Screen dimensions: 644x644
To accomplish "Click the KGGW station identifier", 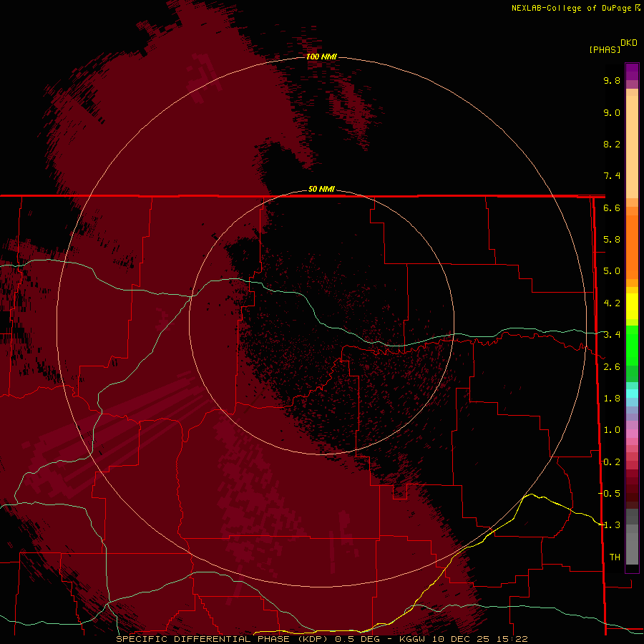I will pyautogui.click(x=412, y=639).
